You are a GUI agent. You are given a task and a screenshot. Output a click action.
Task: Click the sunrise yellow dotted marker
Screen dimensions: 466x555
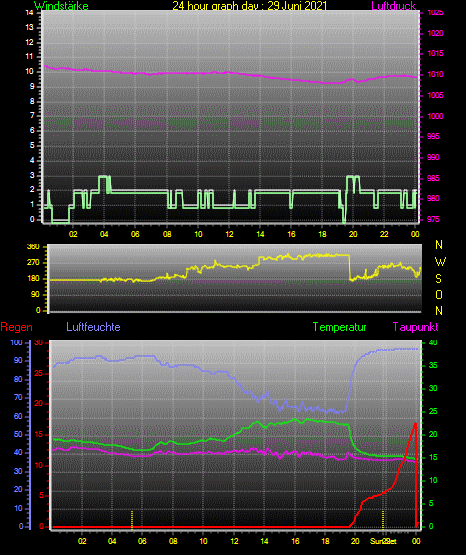click(x=132, y=520)
